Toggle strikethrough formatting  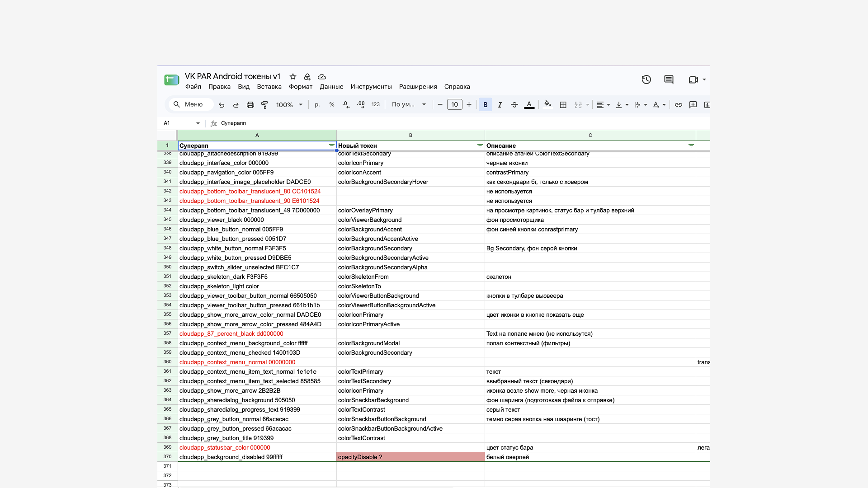pos(514,105)
